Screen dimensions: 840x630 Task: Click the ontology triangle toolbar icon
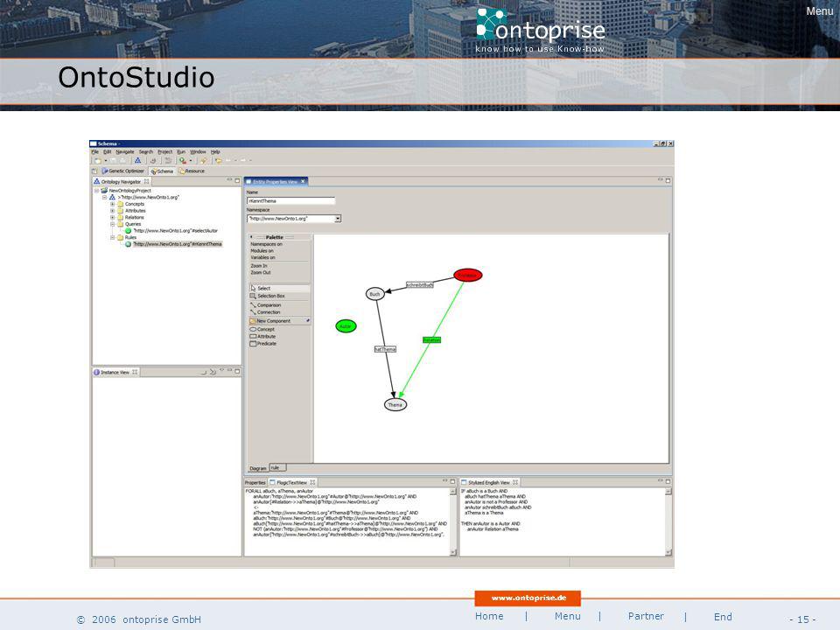(x=137, y=160)
